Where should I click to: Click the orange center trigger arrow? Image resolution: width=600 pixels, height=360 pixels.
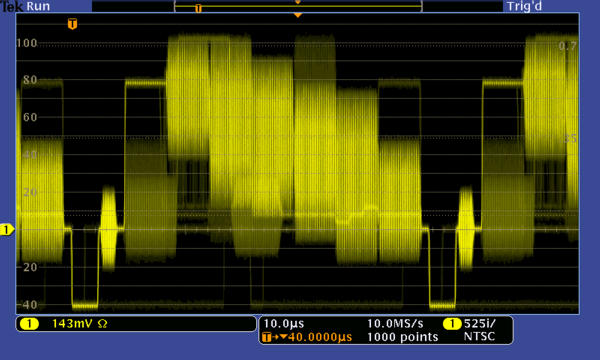pyautogui.click(x=298, y=15)
